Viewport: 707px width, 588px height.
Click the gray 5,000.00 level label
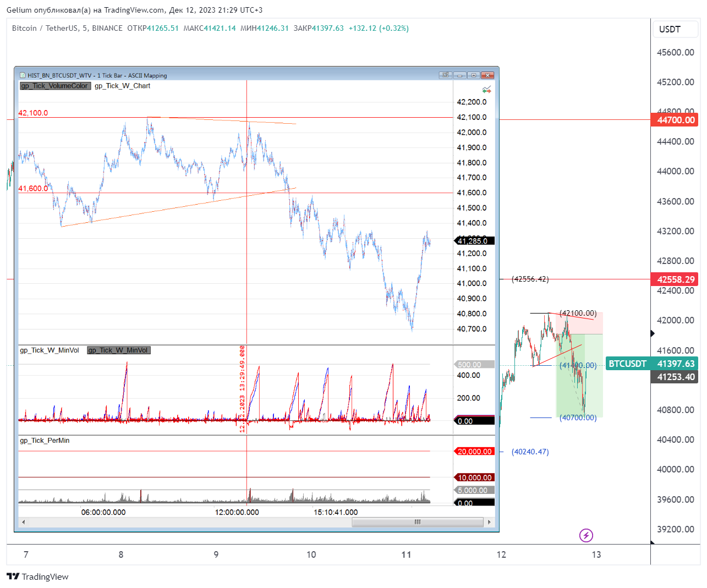pos(474,490)
